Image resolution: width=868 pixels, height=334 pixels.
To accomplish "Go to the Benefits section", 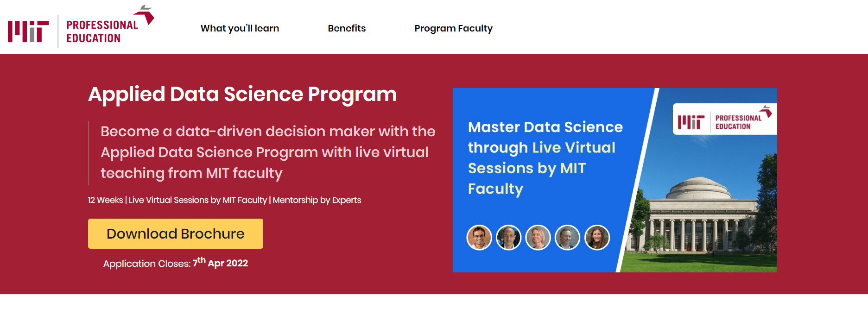I will [x=347, y=28].
